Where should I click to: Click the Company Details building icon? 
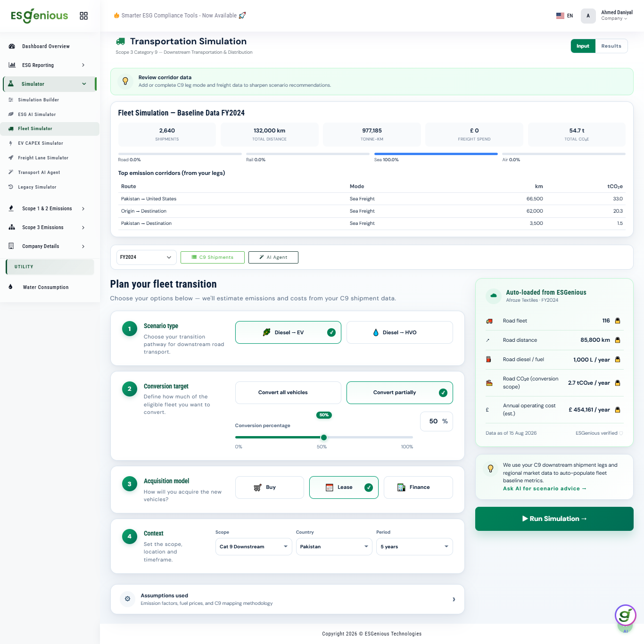(11, 246)
